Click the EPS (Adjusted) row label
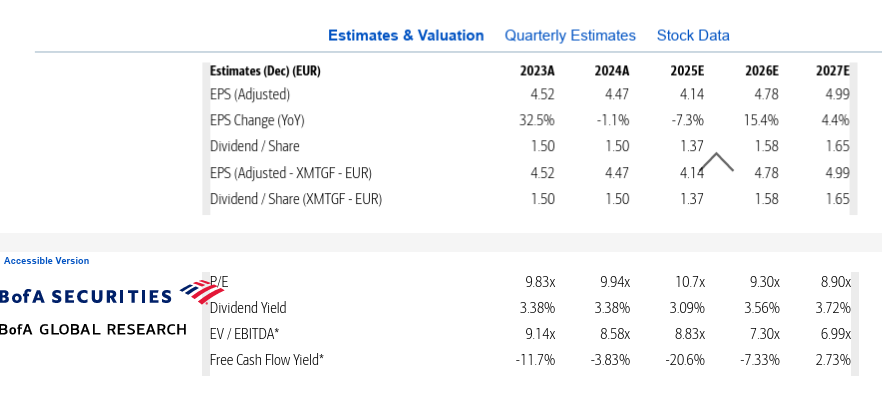The height and width of the screenshot is (415, 882). (x=250, y=95)
